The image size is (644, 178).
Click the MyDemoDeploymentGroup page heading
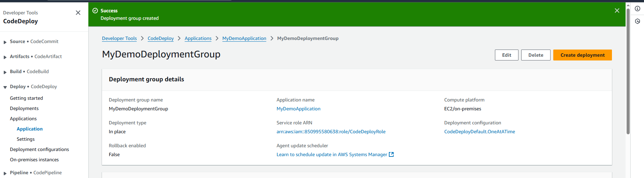(161, 54)
